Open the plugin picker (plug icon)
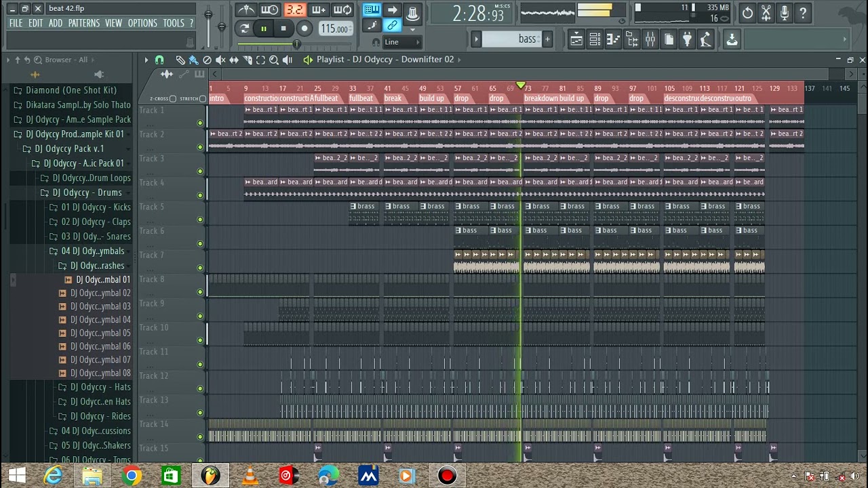 [x=687, y=39]
